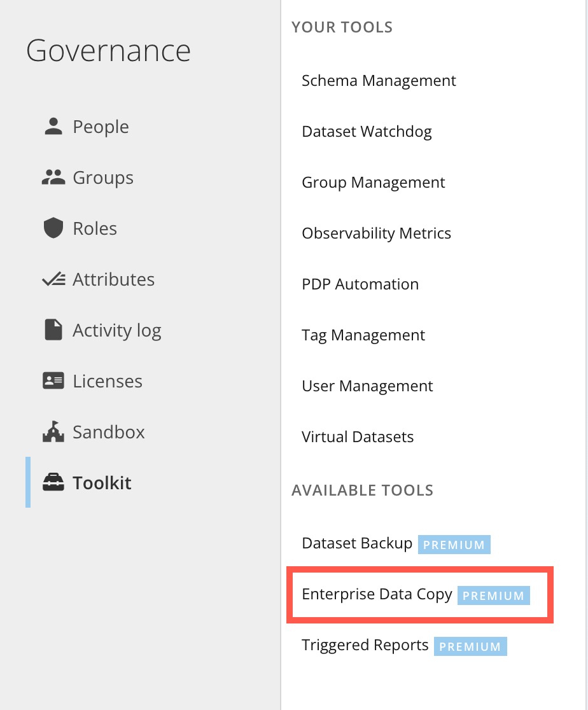Click the PREMIUM badge next to Dataset Backup
The width and height of the screenshot is (588, 710).
click(454, 545)
